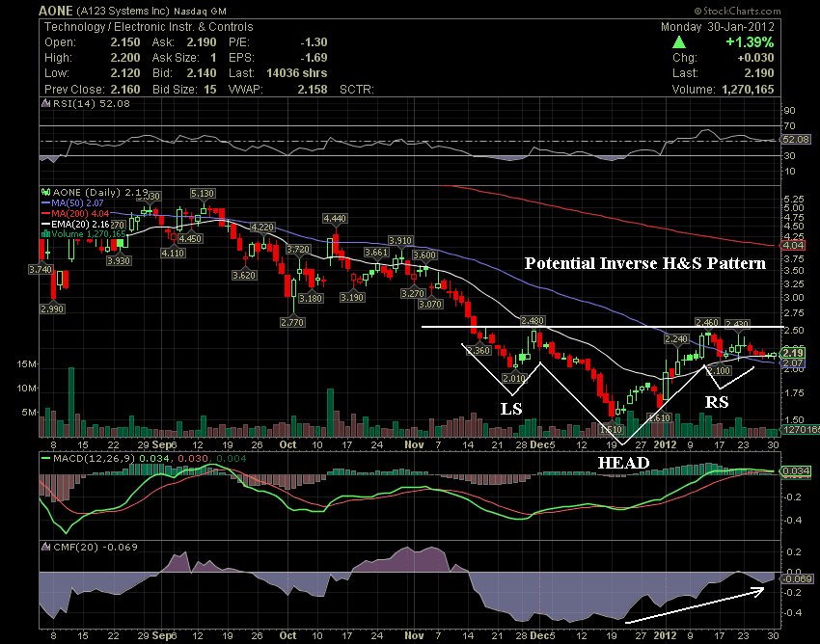Click the white EMA(20) line swatch
This screenshot has width=820, height=644.
coord(45,224)
